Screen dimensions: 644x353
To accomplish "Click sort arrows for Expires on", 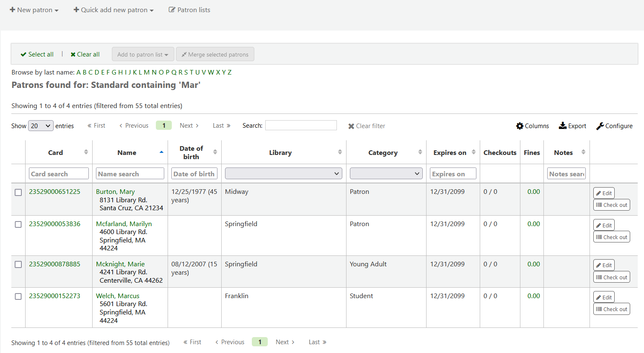I will tap(473, 152).
